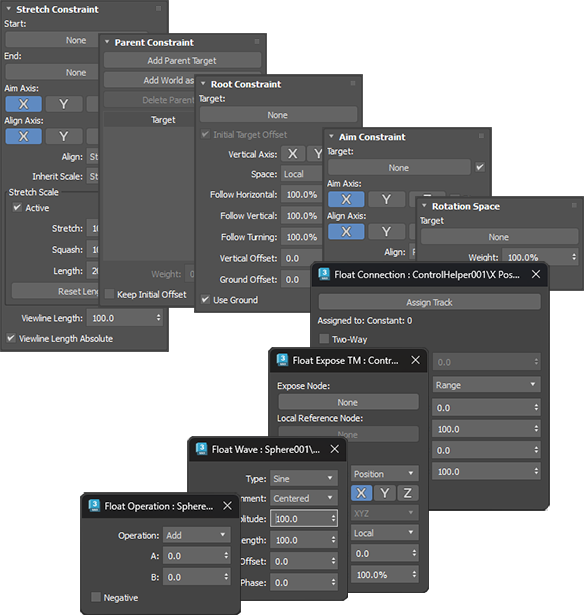Click the Aim Constraint rollout grip icon
The image size is (584, 615).
click(481, 136)
